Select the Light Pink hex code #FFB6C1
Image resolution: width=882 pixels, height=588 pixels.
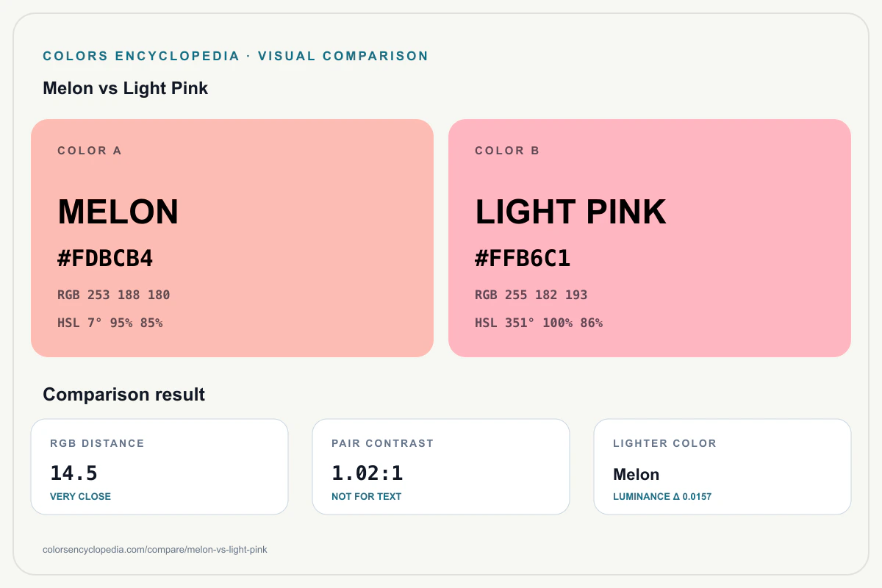(523, 259)
